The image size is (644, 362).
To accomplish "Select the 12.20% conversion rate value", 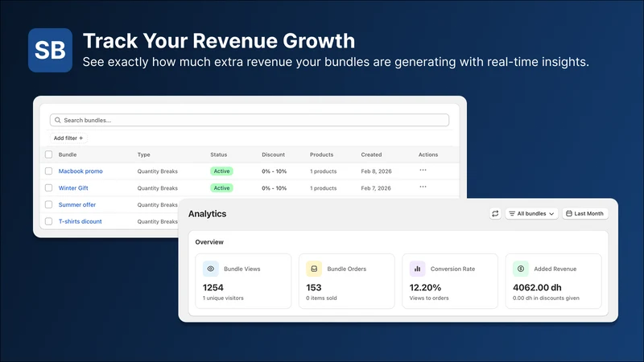I will click(x=425, y=287).
